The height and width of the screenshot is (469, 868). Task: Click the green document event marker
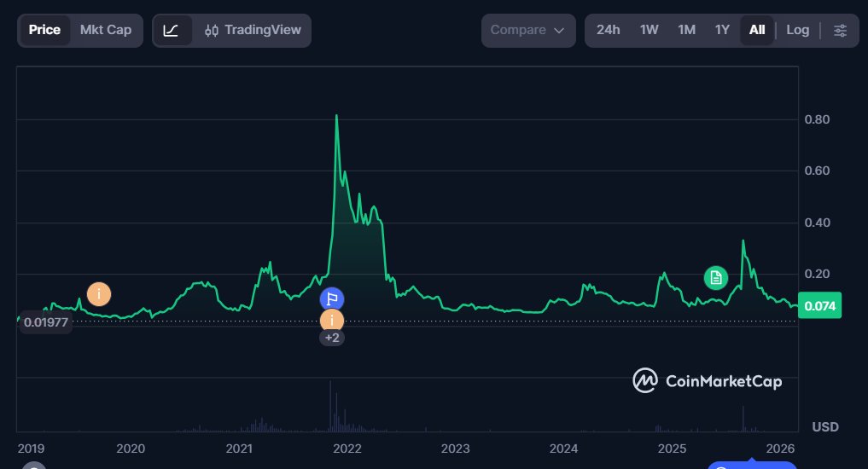tap(716, 276)
